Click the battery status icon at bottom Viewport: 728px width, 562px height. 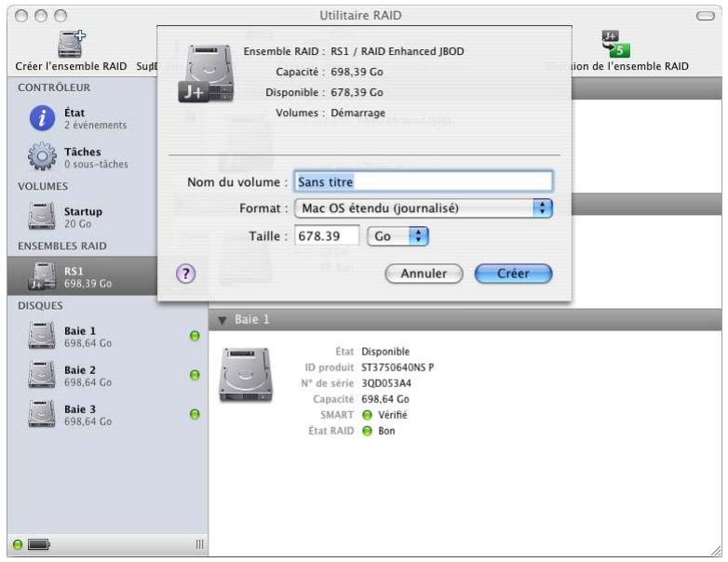pos(38,544)
